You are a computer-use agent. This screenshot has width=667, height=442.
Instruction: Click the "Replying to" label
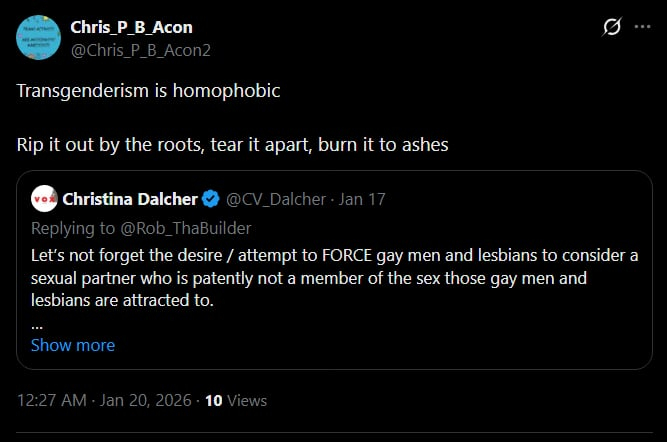pyautogui.click(x=70, y=228)
